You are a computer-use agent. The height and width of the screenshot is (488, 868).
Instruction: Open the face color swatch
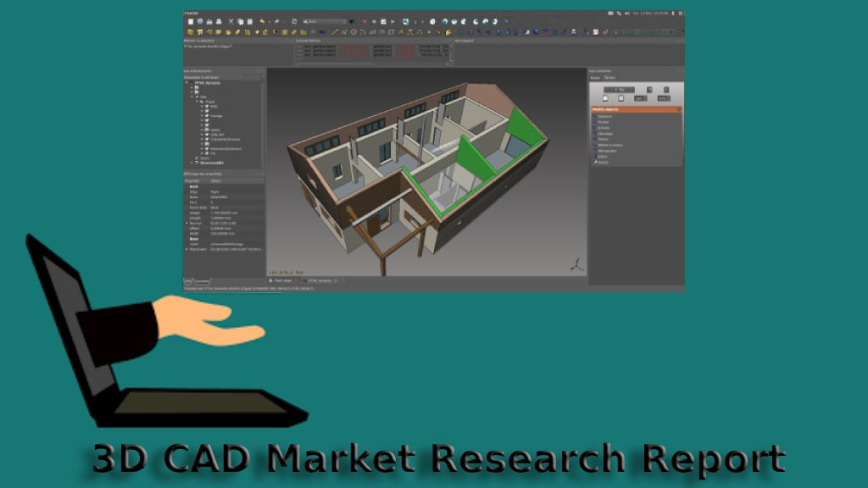(x=621, y=98)
